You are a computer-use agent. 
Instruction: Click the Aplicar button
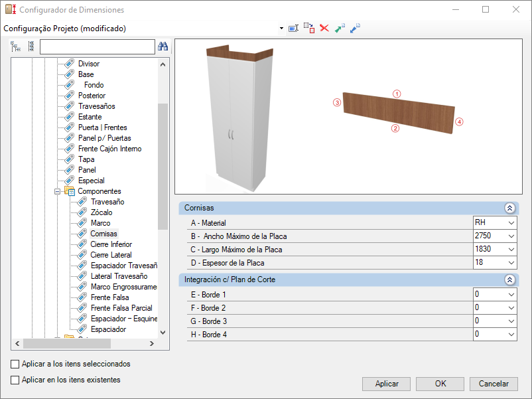[x=387, y=384]
